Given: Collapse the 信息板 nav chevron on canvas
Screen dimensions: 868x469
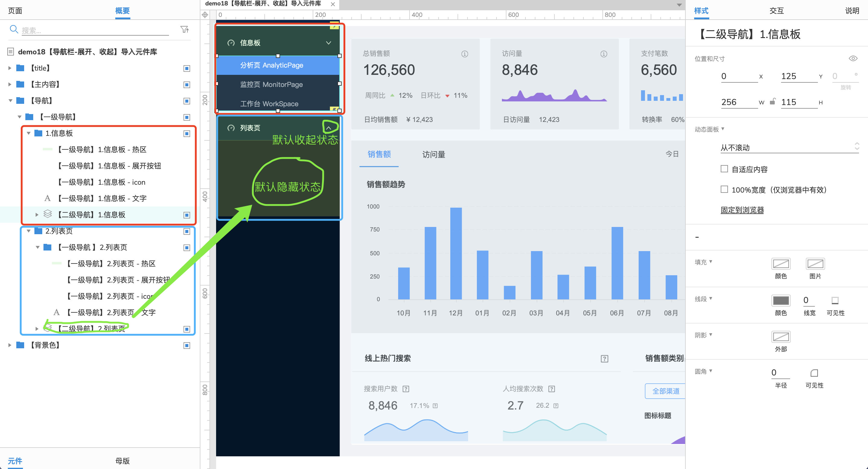Looking at the screenshot, I should (x=329, y=43).
